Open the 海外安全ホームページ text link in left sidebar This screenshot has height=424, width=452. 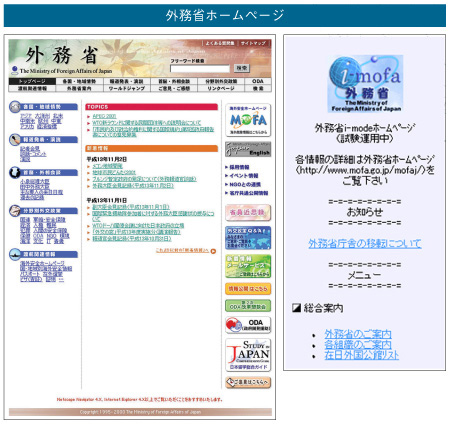click(42, 263)
